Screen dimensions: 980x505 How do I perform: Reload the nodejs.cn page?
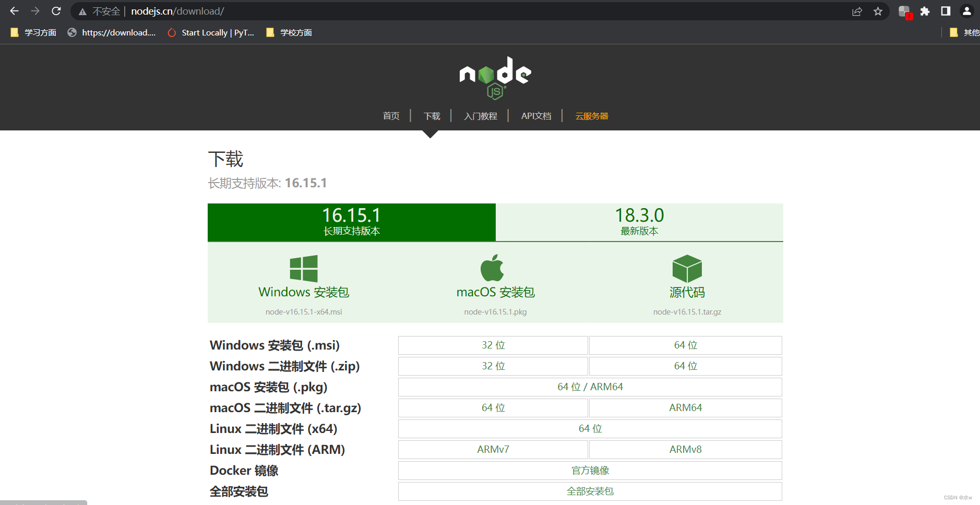tap(56, 11)
